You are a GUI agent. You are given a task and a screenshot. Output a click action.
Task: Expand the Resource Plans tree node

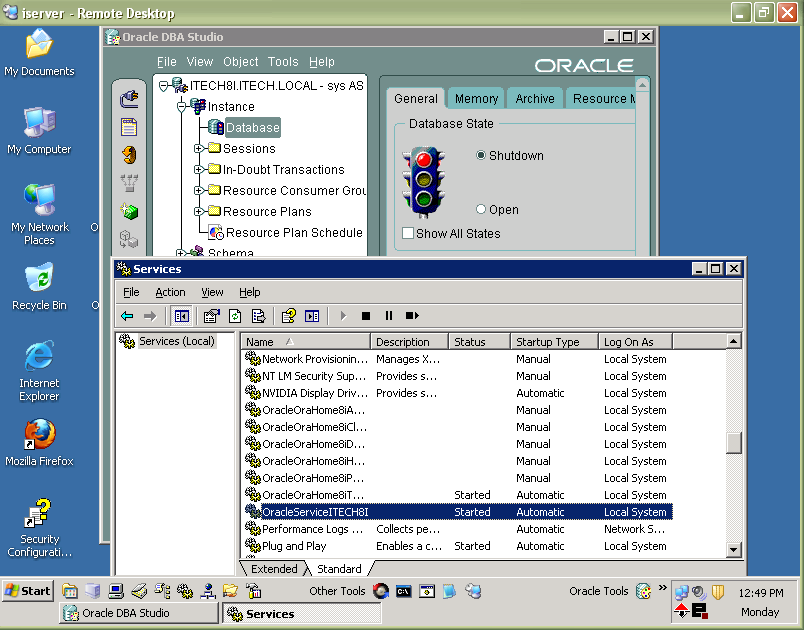tap(199, 212)
